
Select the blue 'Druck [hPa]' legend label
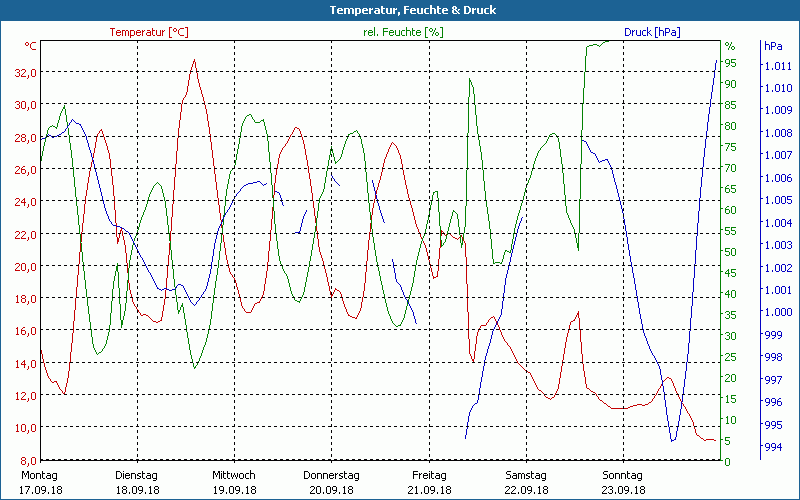click(x=651, y=32)
